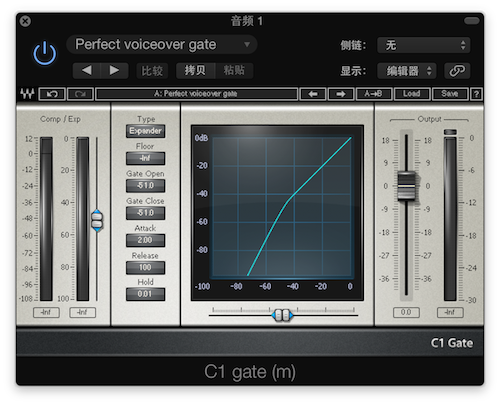
Task: Reset gain reduction meter -Inf peak readout
Action: [82, 312]
